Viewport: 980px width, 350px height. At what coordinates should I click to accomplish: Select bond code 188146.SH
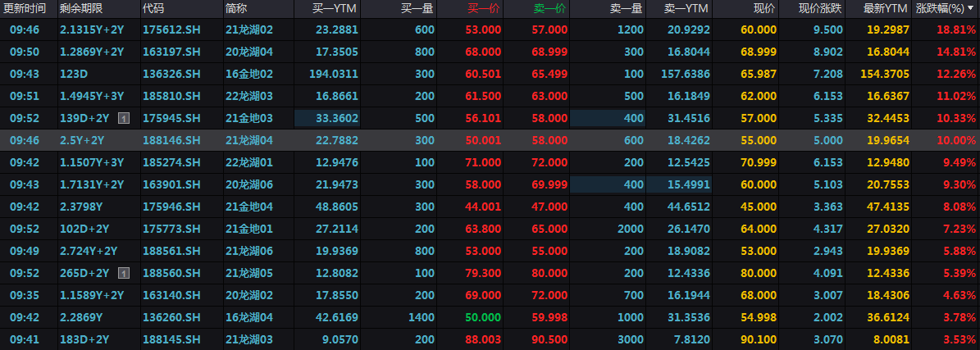(172, 141)
